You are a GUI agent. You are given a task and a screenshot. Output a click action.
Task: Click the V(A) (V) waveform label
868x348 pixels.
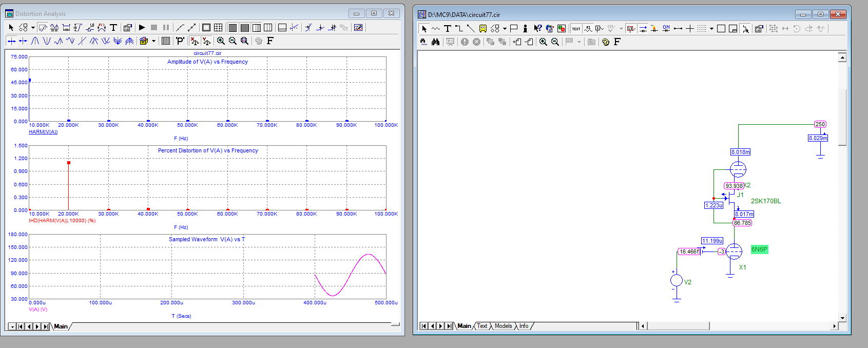[x=38, y=310]
